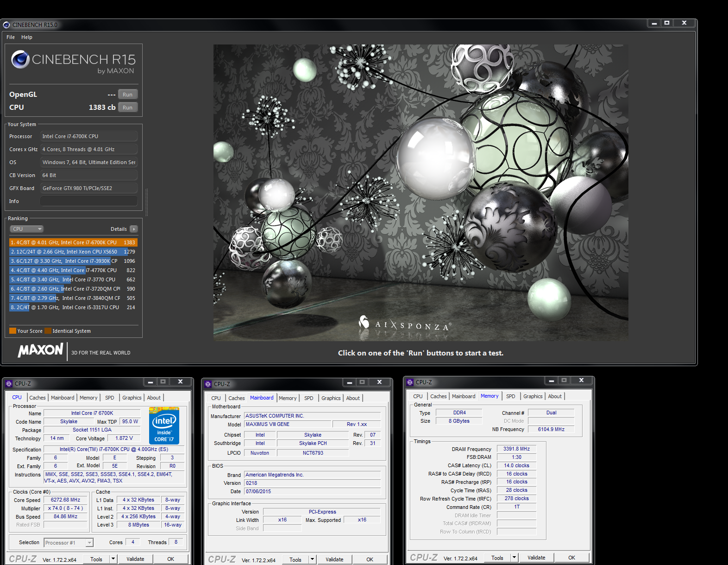The image size is (728, 565).
Task: Select ranking entry for Core i5-3317U
Action: click(x=73, y=307)
